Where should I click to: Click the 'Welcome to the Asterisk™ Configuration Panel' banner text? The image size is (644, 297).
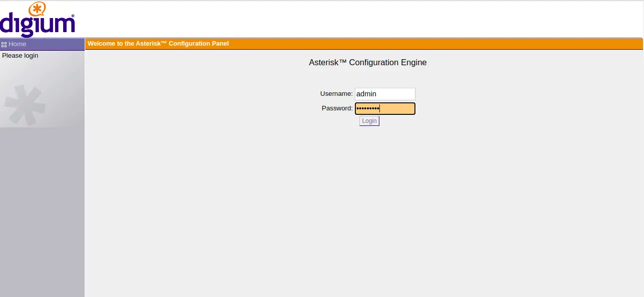click(x=158, y=44)
